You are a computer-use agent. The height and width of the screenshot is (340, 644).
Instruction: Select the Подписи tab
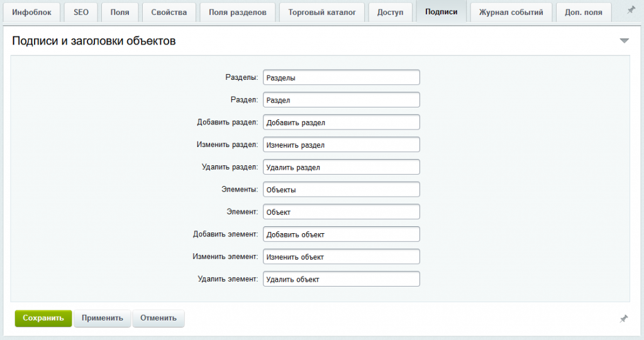pyautogui.click(x=441, y=12)
